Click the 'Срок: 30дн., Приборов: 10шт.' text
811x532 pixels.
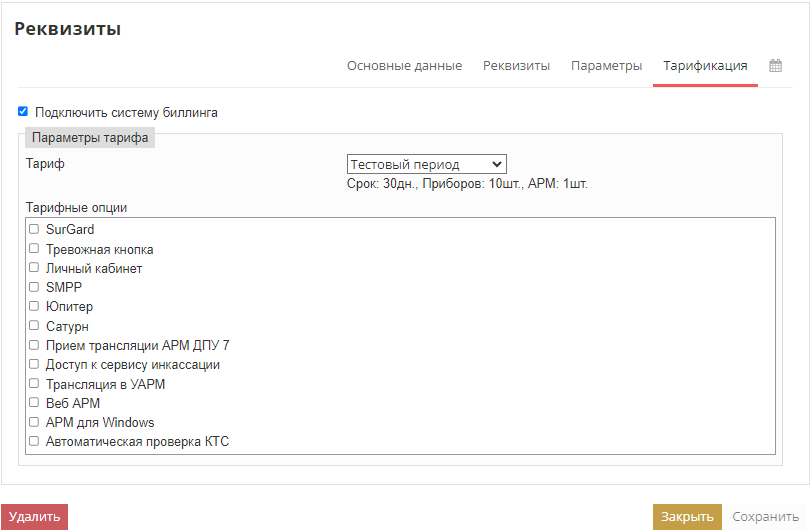click(435, 184)
